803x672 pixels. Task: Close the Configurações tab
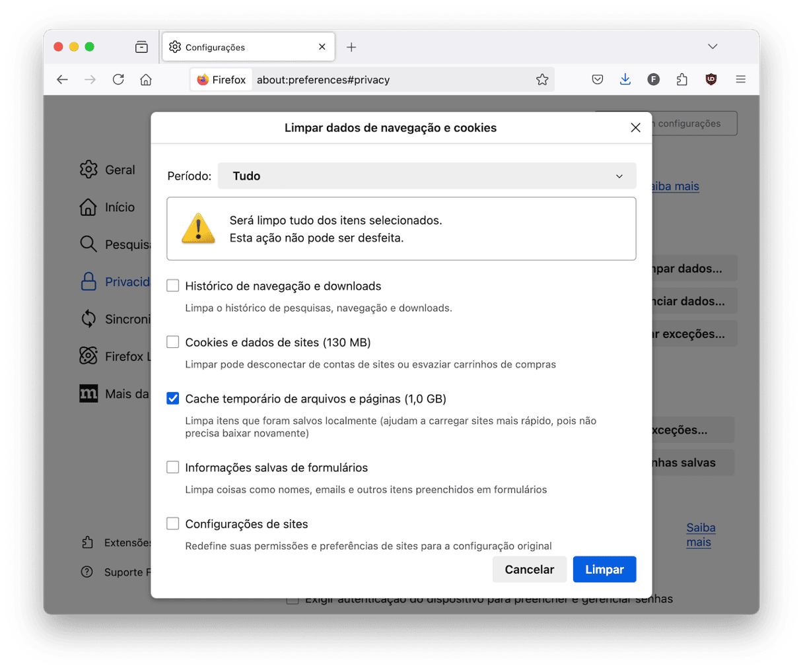(322, 47)
